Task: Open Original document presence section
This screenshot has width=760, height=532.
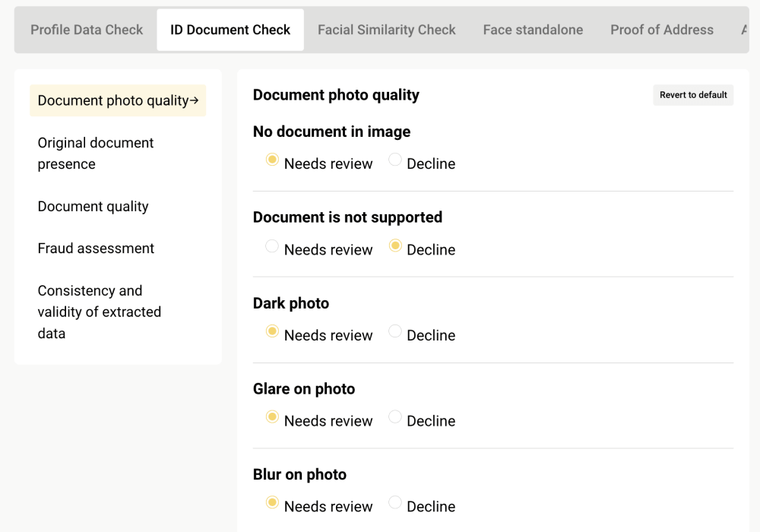Action: point(96,154)
